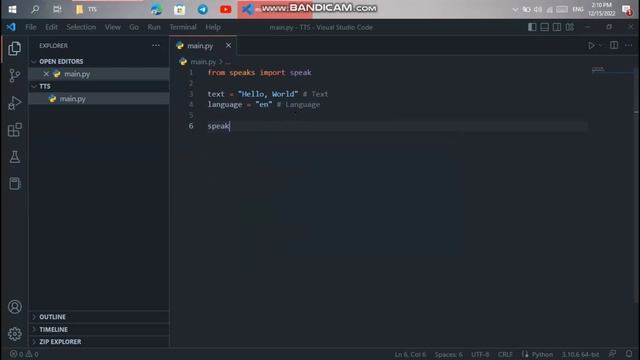Click main.py in the breadcrumb path
The width and height of the screenshot is (640, 360).
pos(203,62)
